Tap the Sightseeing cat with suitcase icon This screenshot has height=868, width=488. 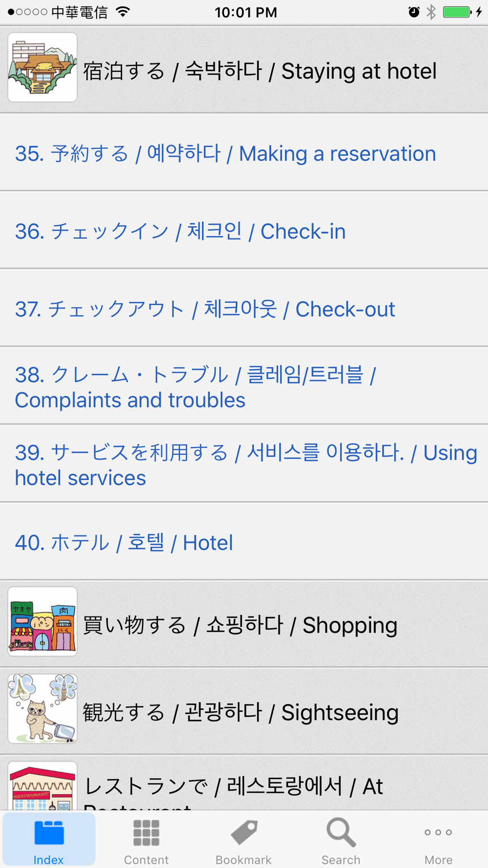coord(42,709)
